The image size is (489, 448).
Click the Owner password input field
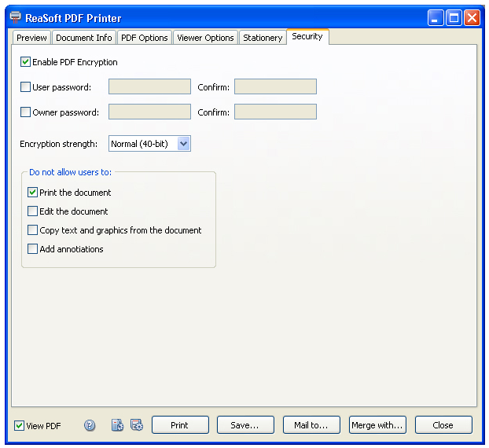[149, 112]
